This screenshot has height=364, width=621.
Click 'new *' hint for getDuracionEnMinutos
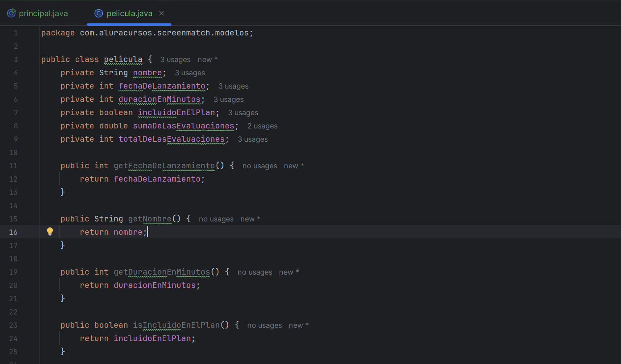pyautogui.click(x=289, y=272)
